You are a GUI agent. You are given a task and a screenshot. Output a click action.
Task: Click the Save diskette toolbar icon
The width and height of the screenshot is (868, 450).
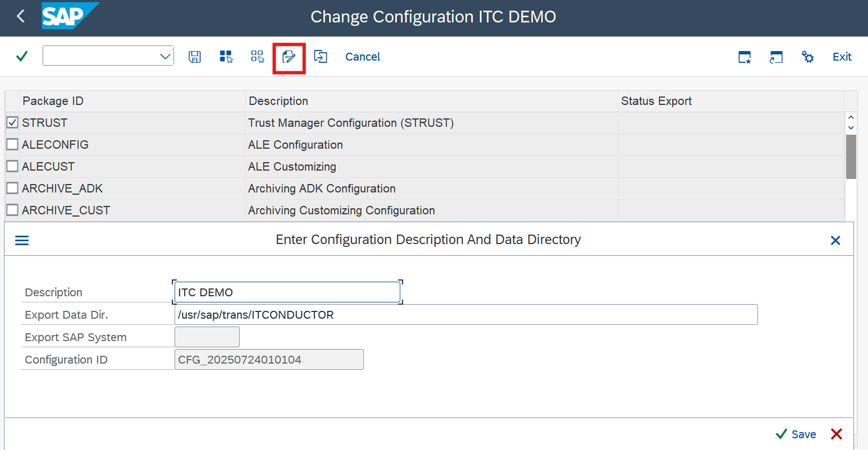coord(194,57)
